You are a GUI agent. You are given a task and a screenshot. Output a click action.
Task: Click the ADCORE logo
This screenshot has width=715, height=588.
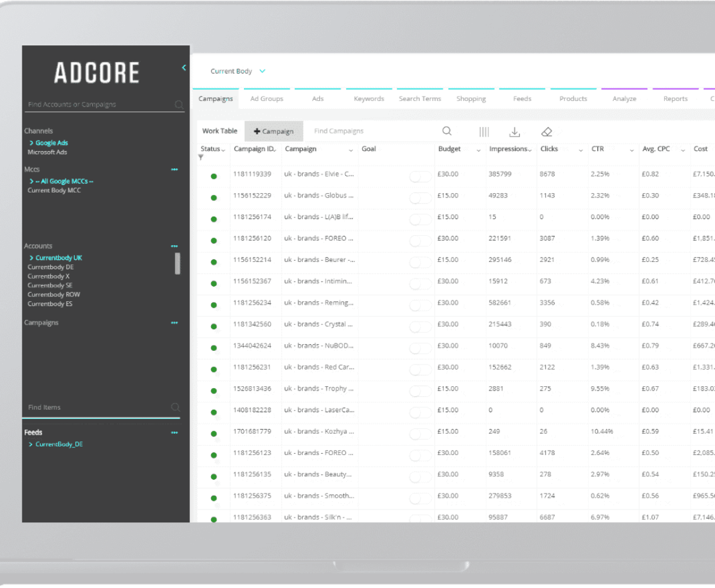click(97, 73)
